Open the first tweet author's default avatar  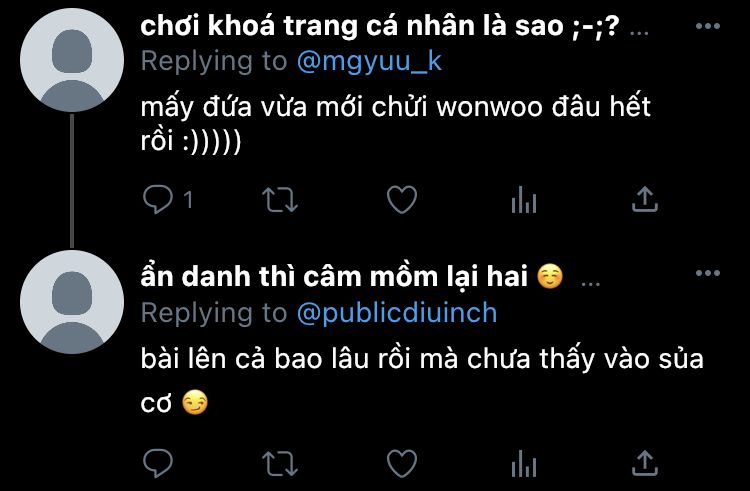point(72,60)
